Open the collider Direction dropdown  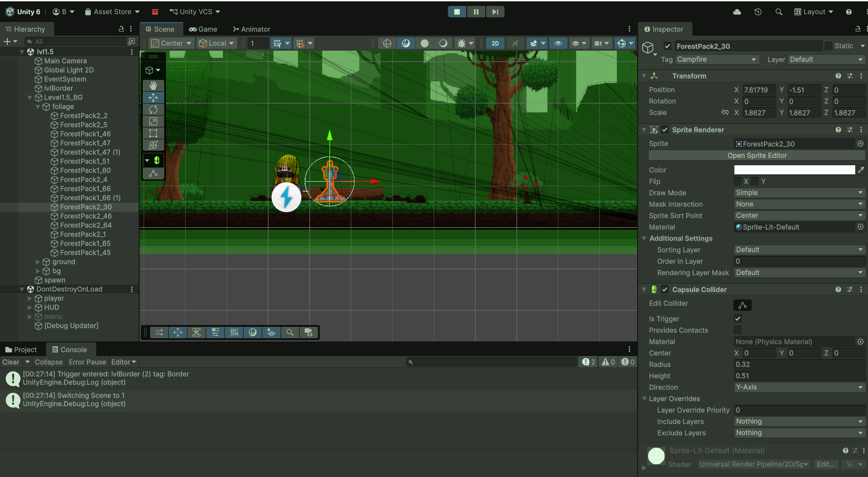pyautogui.click(x=799, y=387)
